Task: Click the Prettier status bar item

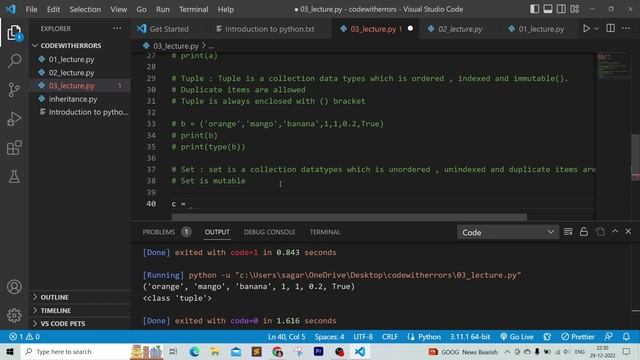Action: coord(578,337)
